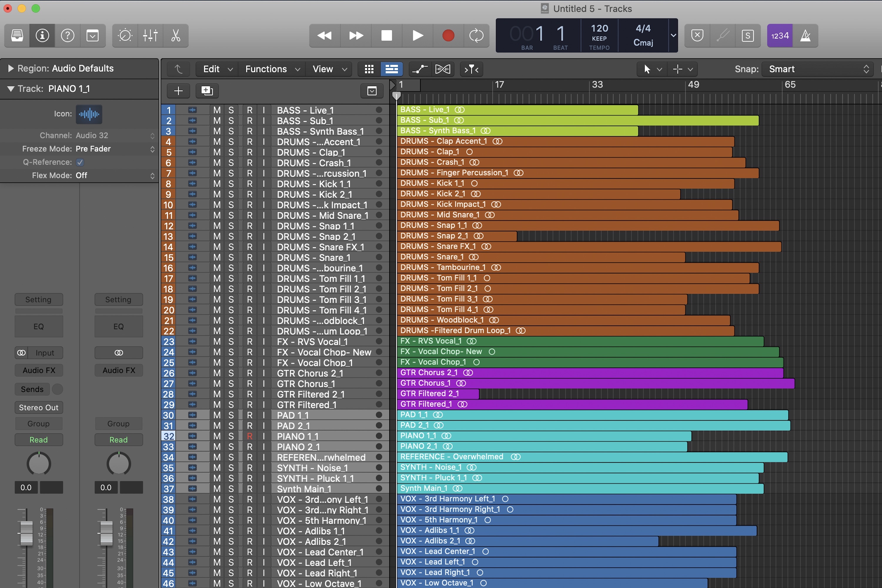
Task: Solo the DRUMS - Clap_1 track
Action: (x=231, y=152)
